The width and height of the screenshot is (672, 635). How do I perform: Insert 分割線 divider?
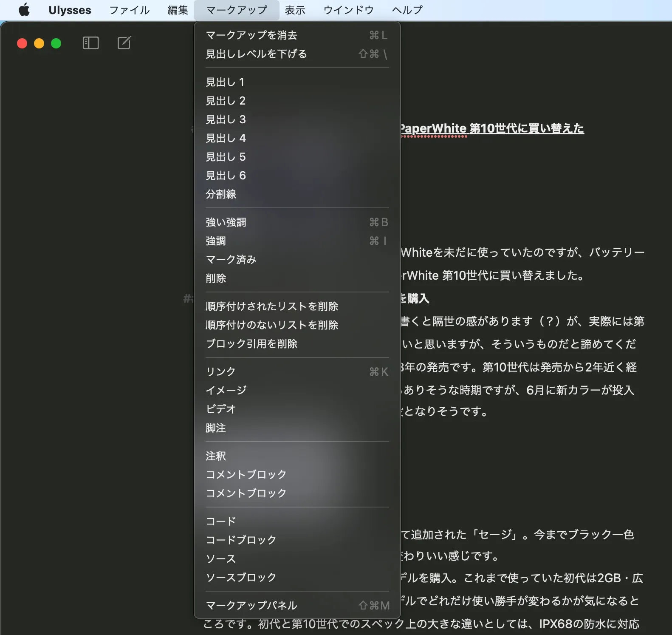[x=297, y=194]
